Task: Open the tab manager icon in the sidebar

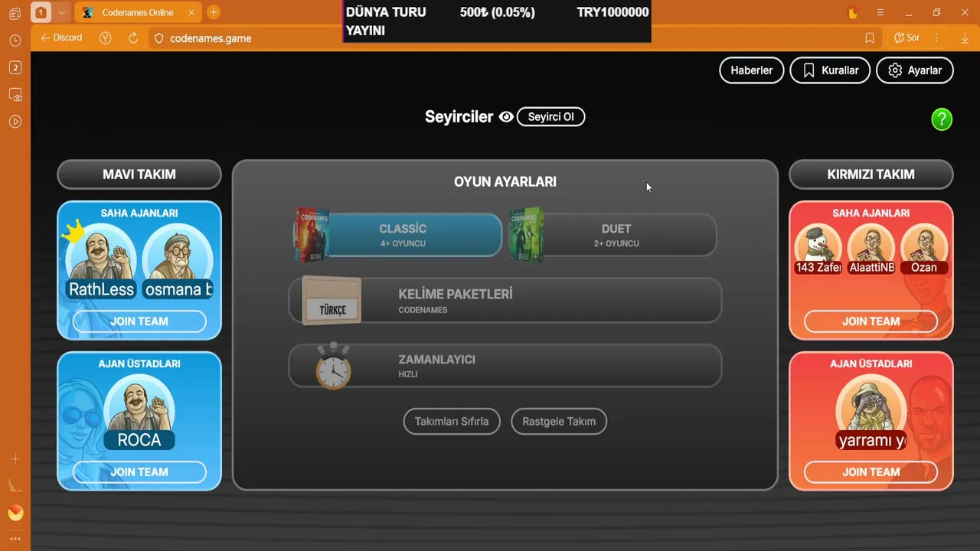Action: point(15,13)
